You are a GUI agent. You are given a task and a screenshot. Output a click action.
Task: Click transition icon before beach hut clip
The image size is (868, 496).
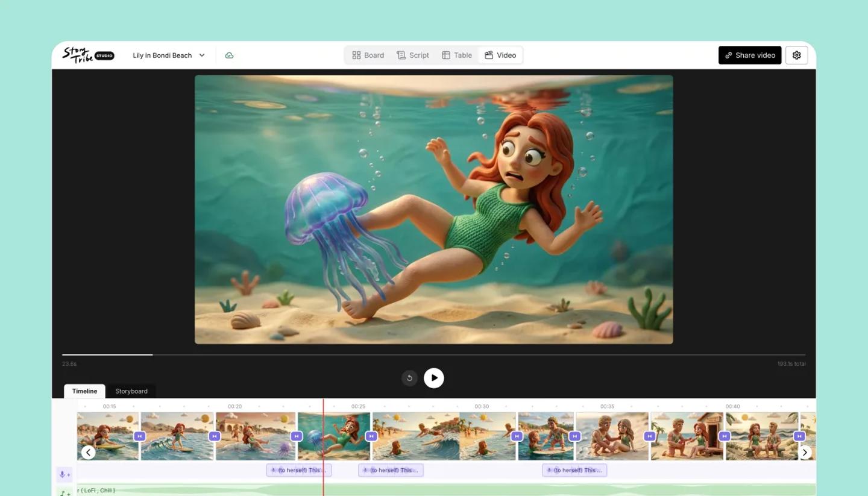pos(649,436)
